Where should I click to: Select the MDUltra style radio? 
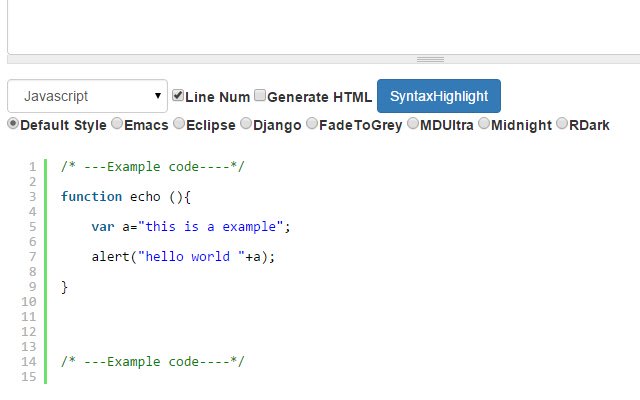(x=413, y=123)
